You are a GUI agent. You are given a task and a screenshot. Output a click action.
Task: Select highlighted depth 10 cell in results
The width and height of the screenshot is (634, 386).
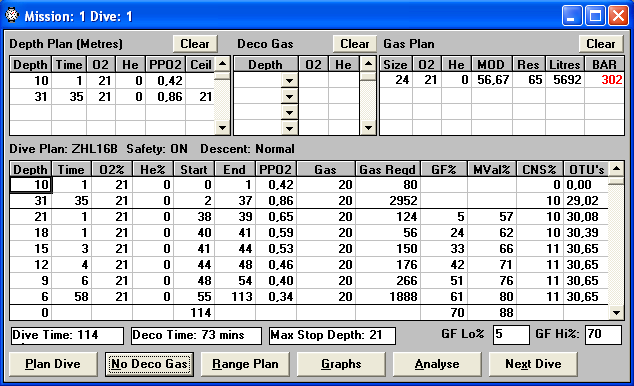click(30, 185)
